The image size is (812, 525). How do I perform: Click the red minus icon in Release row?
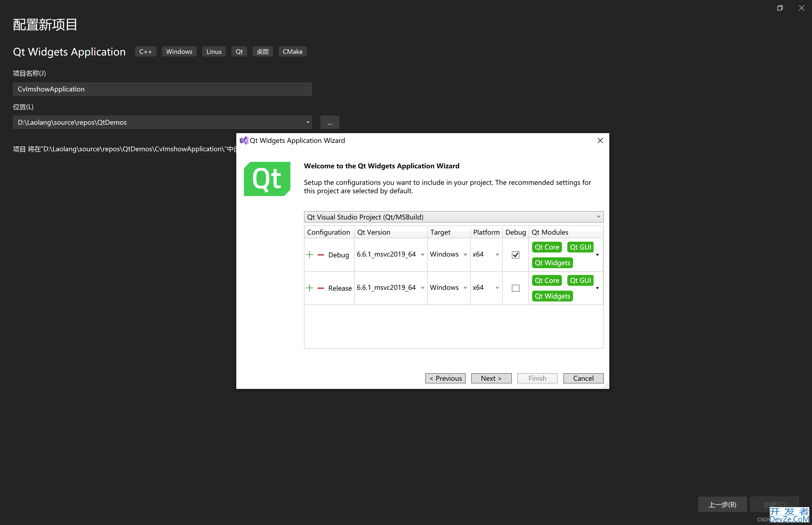coord(320,288)
